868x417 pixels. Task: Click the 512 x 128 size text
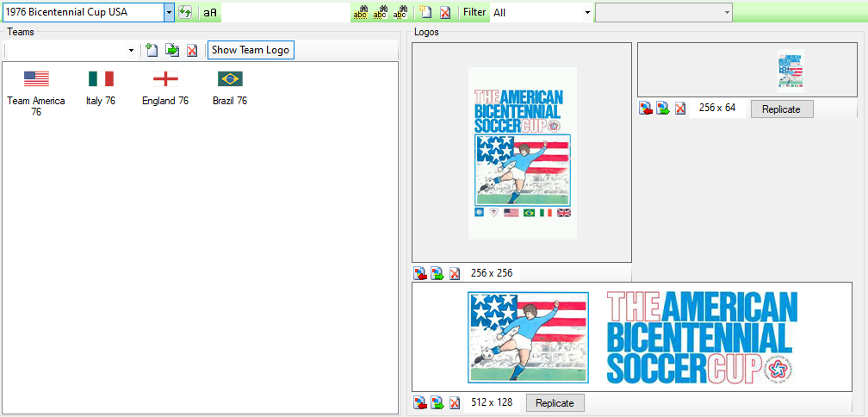pos(493,402)
